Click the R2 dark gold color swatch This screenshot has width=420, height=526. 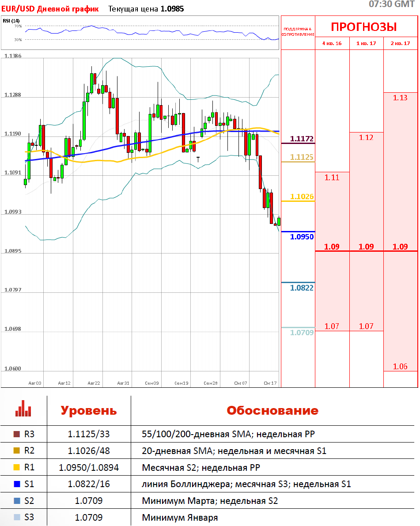click(x=17, y=450)
